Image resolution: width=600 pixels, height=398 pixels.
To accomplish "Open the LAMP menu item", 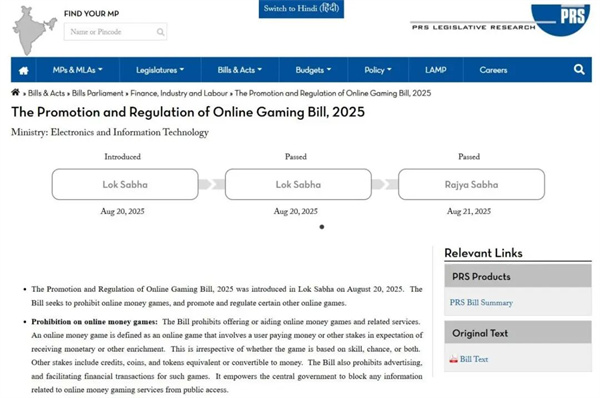I will (x=435, y=70).
